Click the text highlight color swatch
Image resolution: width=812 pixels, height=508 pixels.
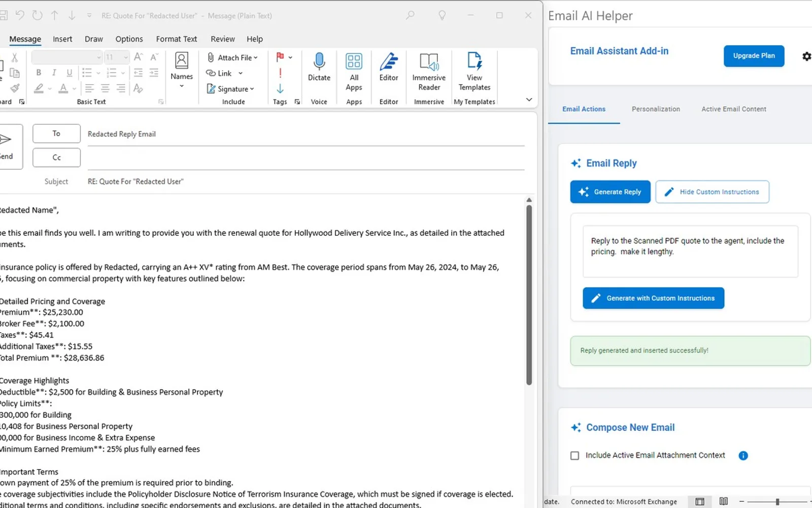tap(39, 89)
